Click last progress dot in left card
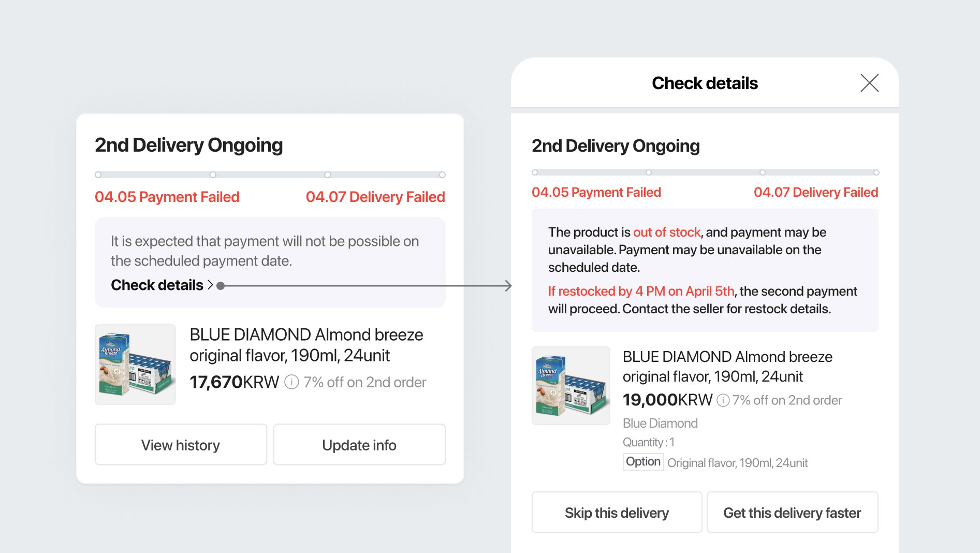The height and width of the screenshot is (553, 980). (442, 174)
